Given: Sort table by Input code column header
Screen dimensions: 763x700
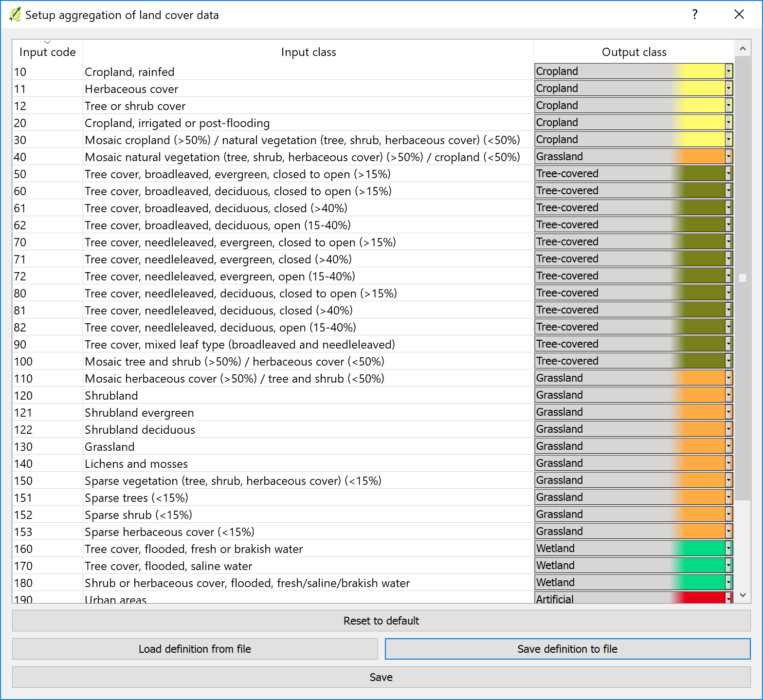Looking at the screenshot, I should 48,52.
